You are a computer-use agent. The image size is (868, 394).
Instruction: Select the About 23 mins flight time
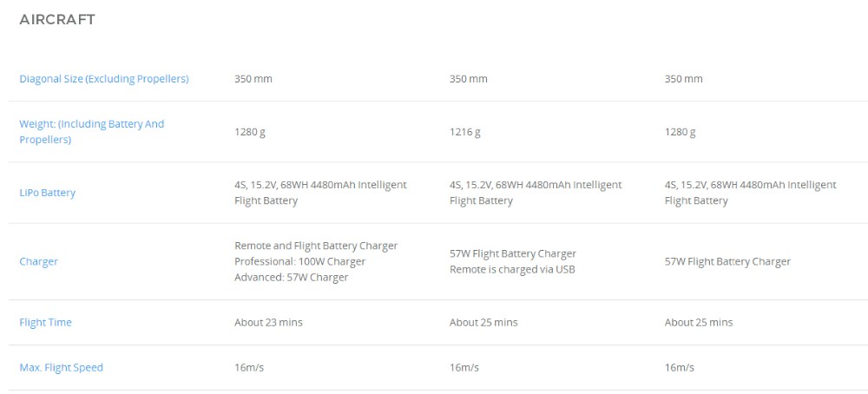pyautogui.click(x=268, y=323)
